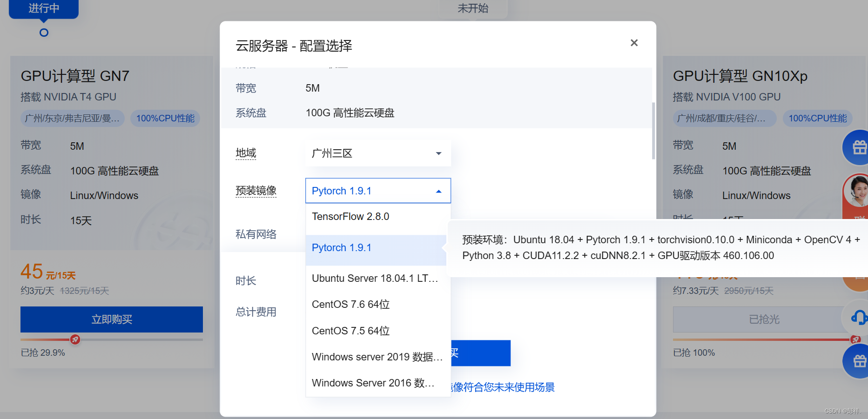
Task: Click the 私有网络 label in dialog
Action: coord(256,234)
